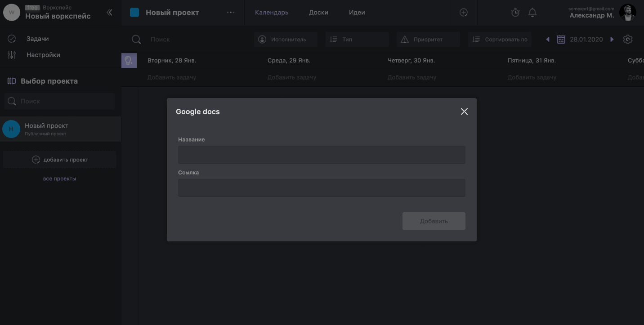Image resolution: width=644 pixels, height=325 pixels.
Task: Click the Название input field
Action: tap(322, 155)
